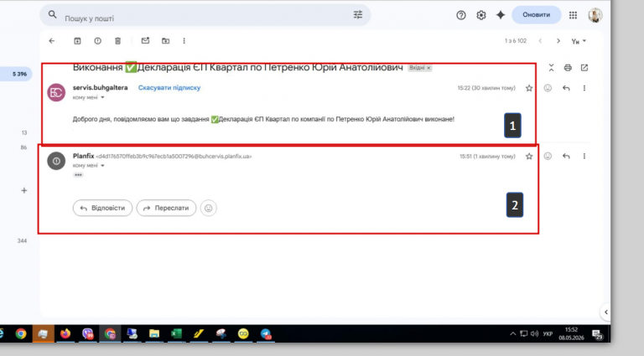Open the Windows notification center
This screenshot has width=644, height=356.
[x=598, y=335]
